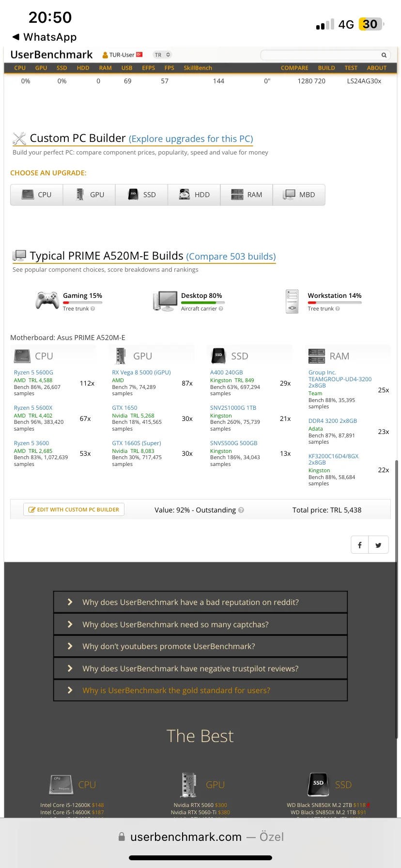This screenshot has width=401, height=868.
Task: Share the build on Twitter
Action: (x=378, y=545)
